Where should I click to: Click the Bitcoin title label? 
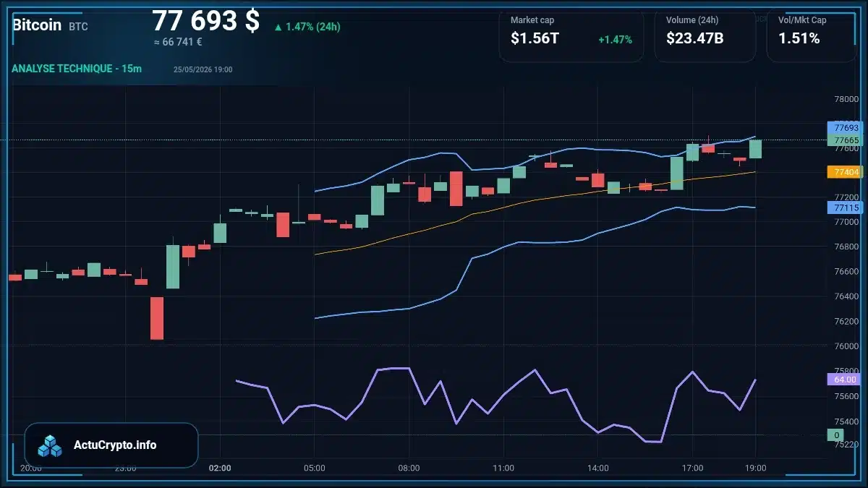[37, 25]
